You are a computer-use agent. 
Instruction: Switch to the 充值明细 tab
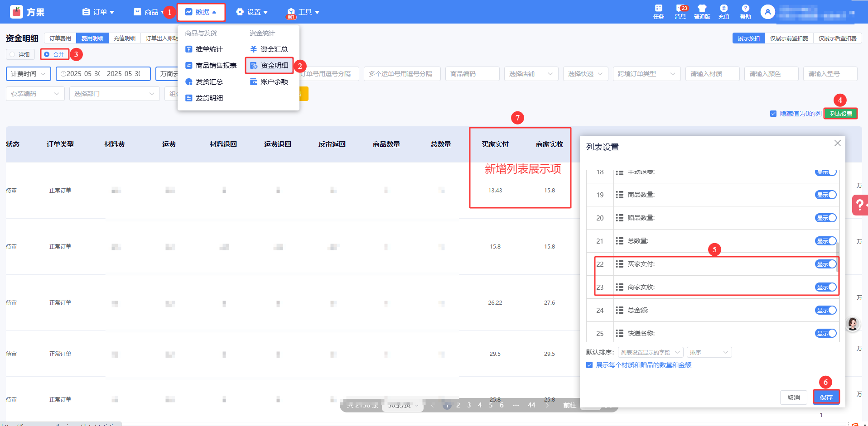coord(125,38)
